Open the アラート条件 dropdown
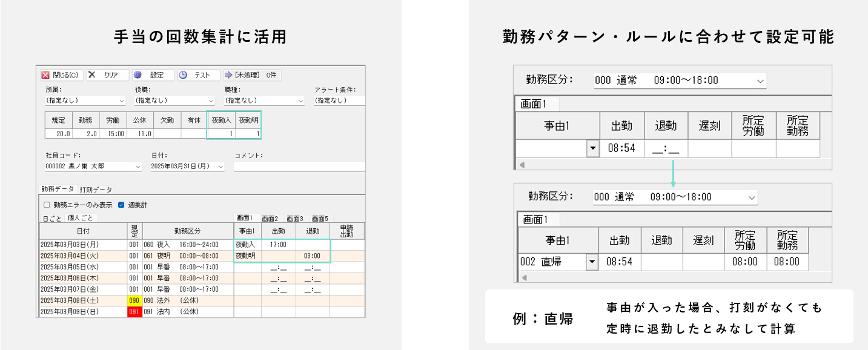The width and height of the screenshot is (868, 350). click(340, 101)
